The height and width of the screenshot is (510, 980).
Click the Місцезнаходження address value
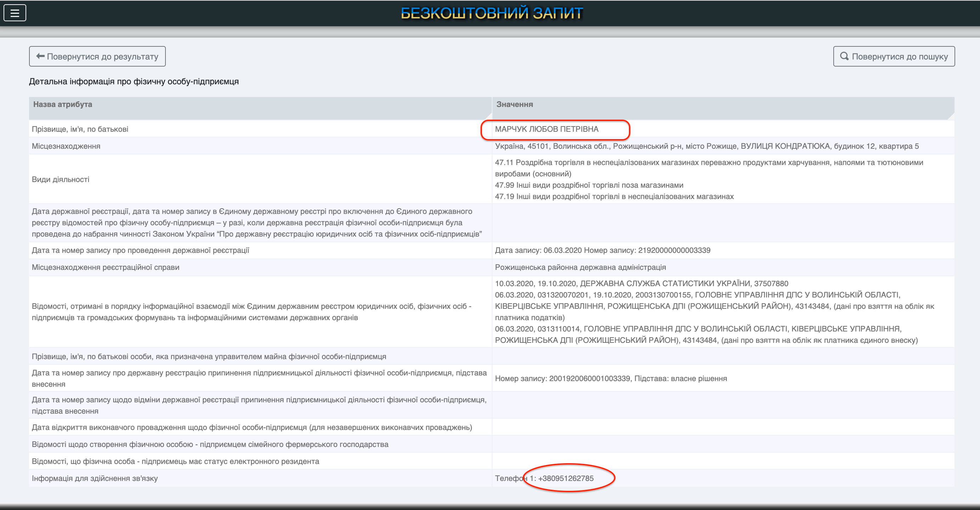706,146
